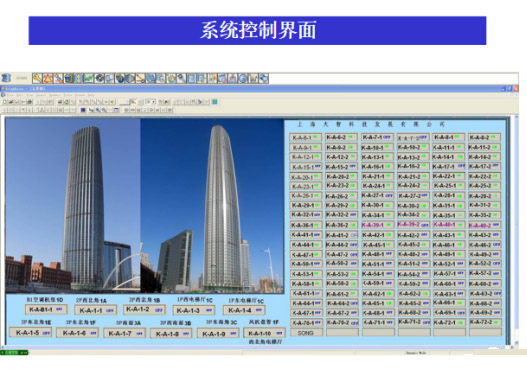Open the Help menu
The height and width of the screenshot is (371, 527).
click(91, 95)
